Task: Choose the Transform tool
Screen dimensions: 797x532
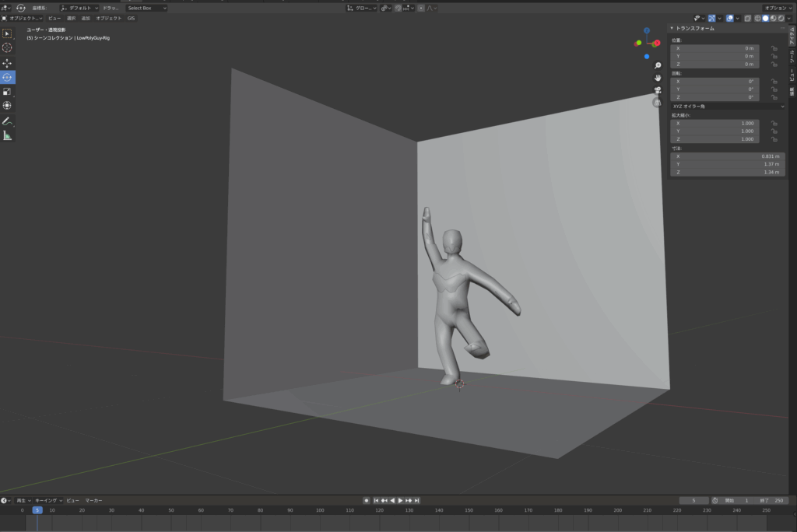Action: pyautogui.click(x=7, y=105)
